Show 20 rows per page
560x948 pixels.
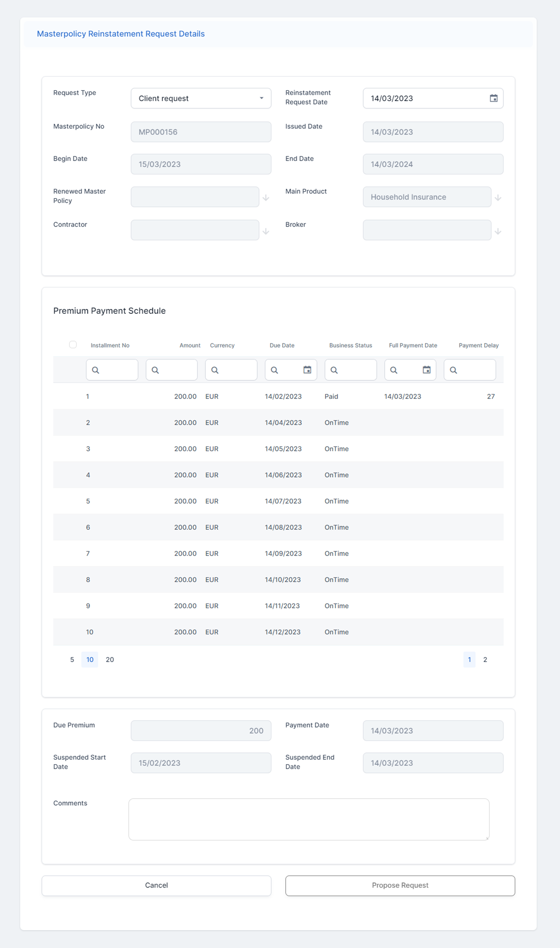click(110, 659)
